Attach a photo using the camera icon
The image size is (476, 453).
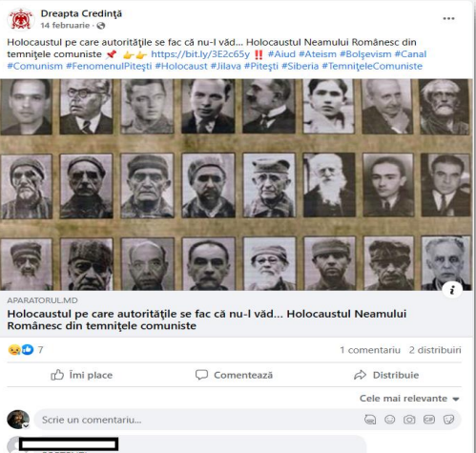(409, 420)
